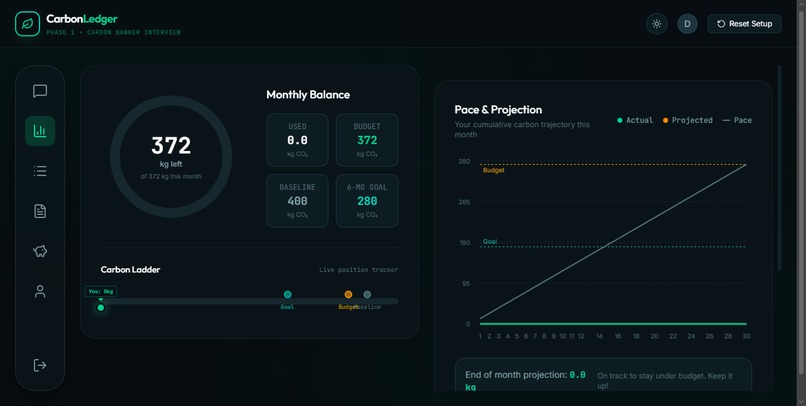Click day 14 on the chart x-axis
This screenshot has width=806, height=406.
[599, 336]
